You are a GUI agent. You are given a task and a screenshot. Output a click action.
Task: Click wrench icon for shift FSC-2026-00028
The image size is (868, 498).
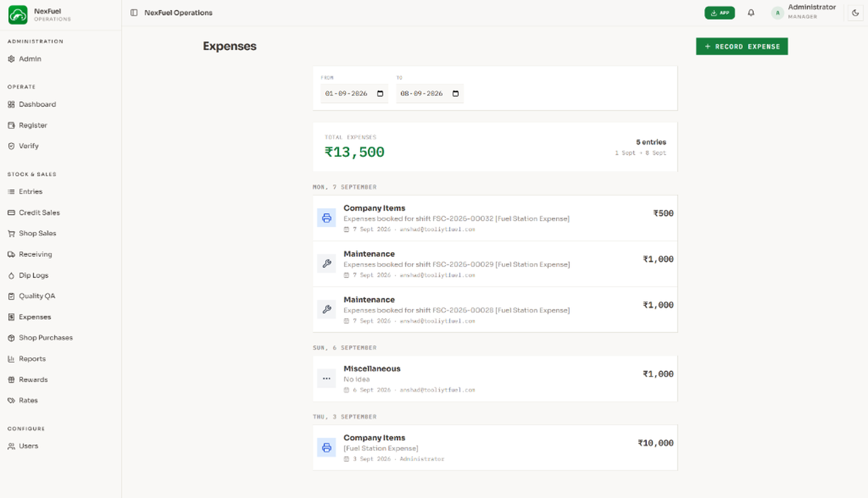326,310
